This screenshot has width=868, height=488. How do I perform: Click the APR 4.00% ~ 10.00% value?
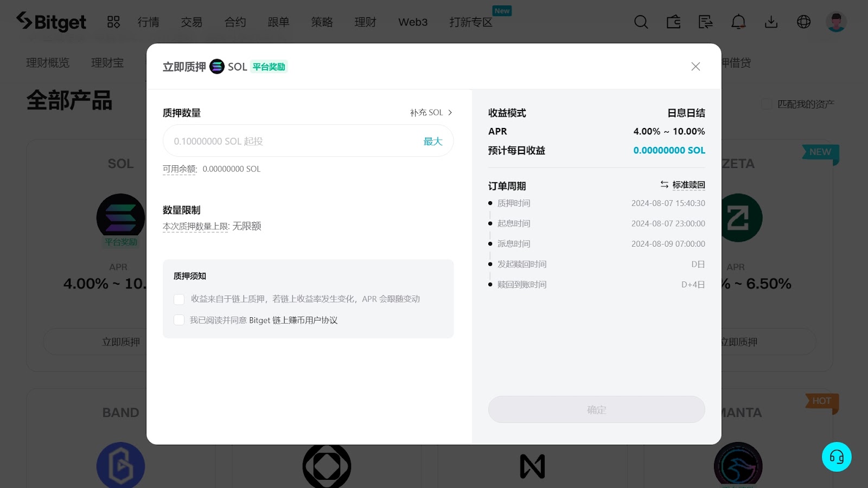pos(669,131)
